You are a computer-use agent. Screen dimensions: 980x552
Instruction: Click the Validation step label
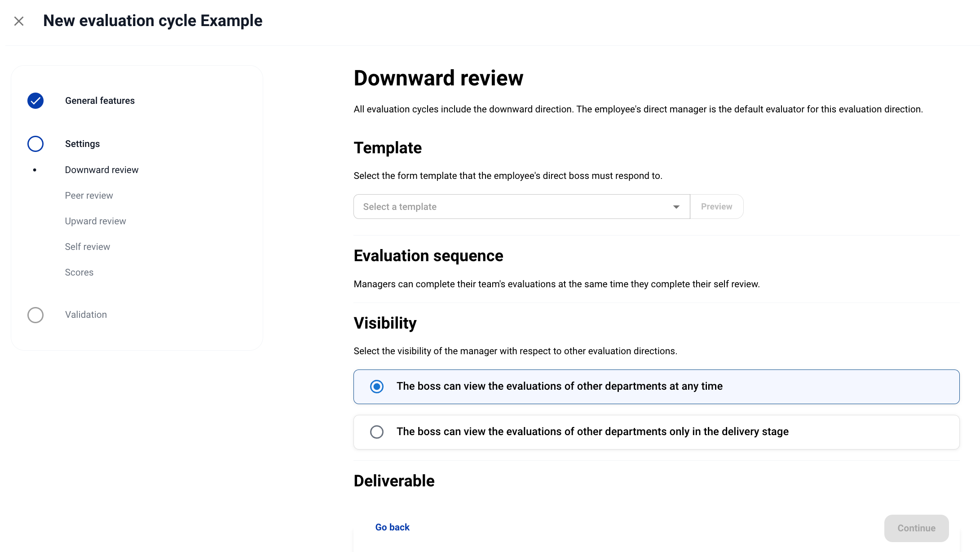coord(86,315)
